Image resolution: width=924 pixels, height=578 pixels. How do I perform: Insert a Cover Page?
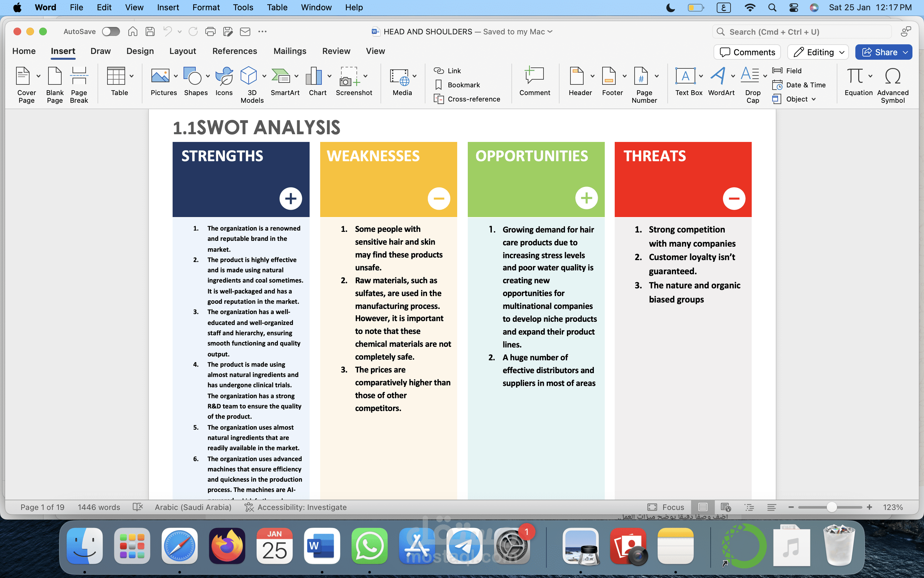tap(26, 84)
